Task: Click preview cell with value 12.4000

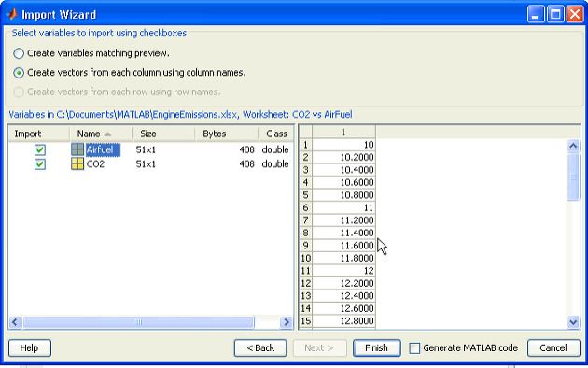Action: [343, 296]
